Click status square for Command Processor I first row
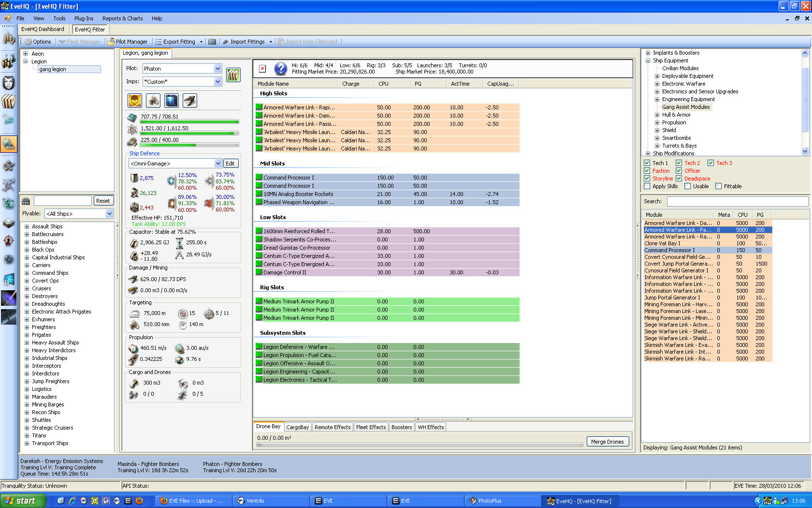The image size is (812, 508). coord(259,178)
